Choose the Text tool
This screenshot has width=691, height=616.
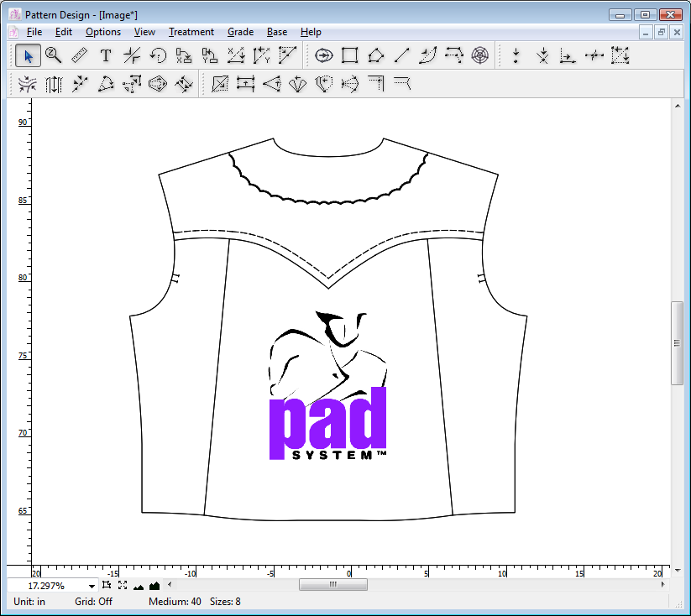(x=104, y=55)
